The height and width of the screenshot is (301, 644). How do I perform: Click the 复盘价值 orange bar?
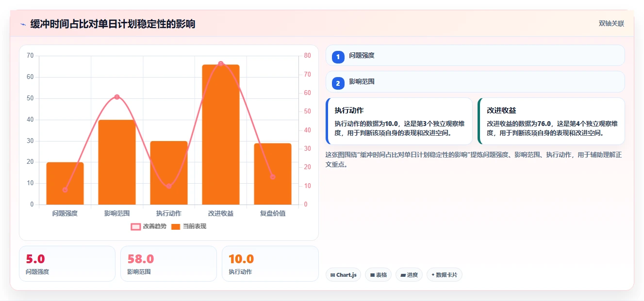273,174
